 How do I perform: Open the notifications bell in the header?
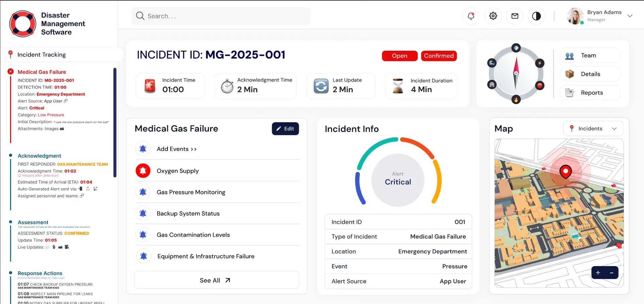click(471, 16)
